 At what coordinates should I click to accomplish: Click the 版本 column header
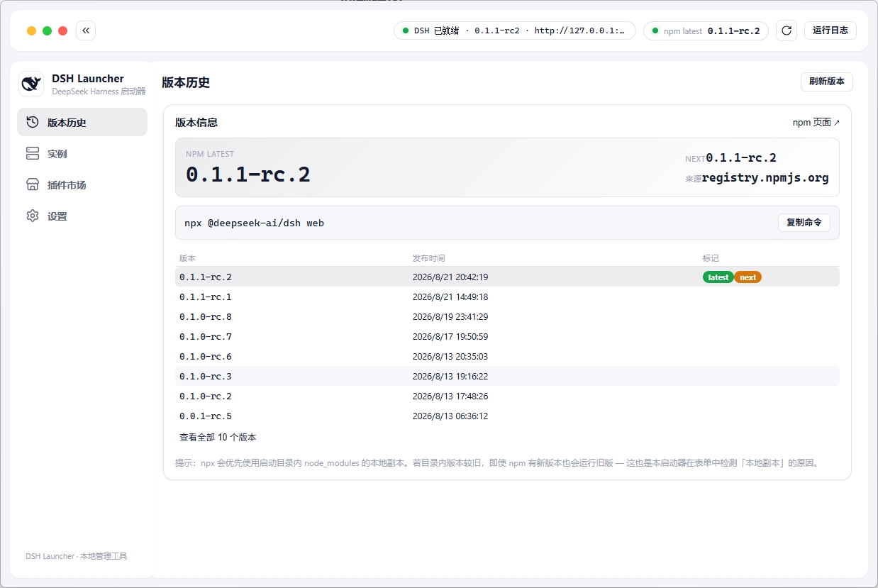pyautogui.click(x=187, y=258)
